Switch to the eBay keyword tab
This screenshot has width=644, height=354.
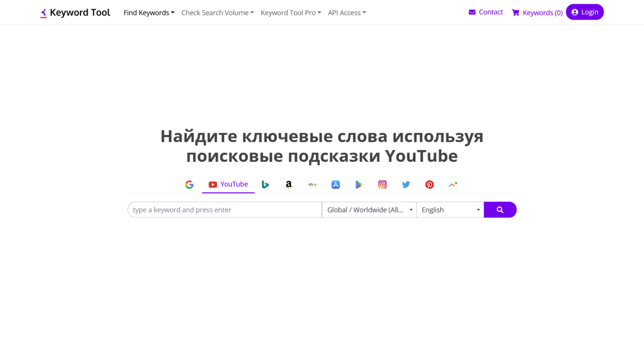click(x=312, y=184)
